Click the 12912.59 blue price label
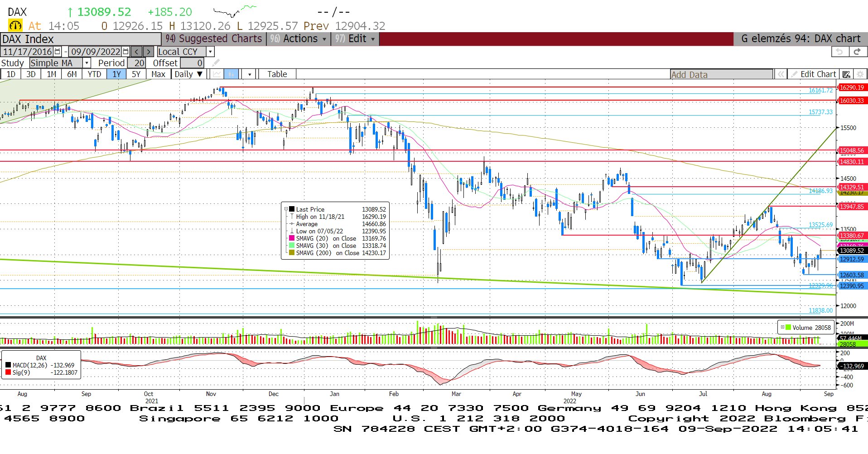The height and width of the screenshot is (454, 868). (x=852, y=259)
